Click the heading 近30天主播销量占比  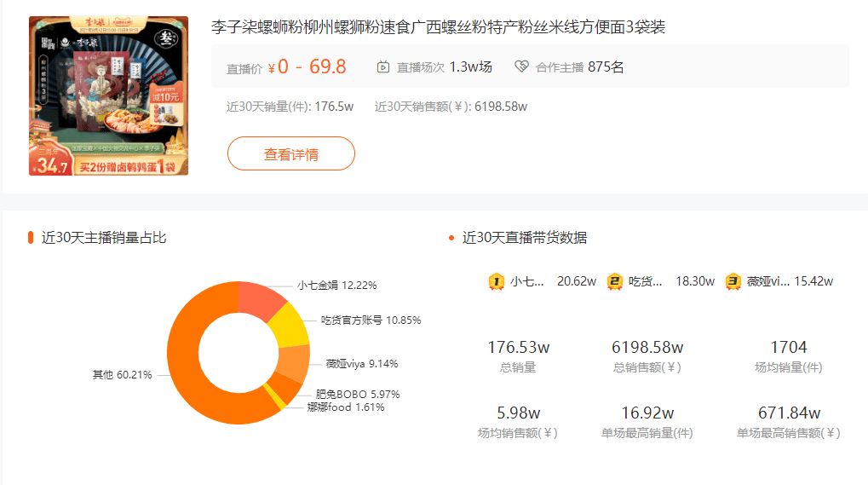tap(104, 238)
